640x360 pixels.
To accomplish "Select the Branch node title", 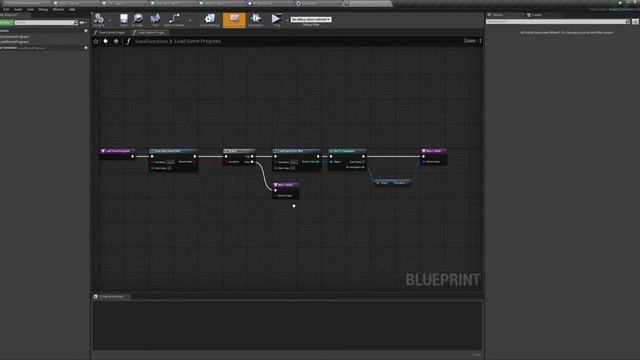I will coord(239,151).
